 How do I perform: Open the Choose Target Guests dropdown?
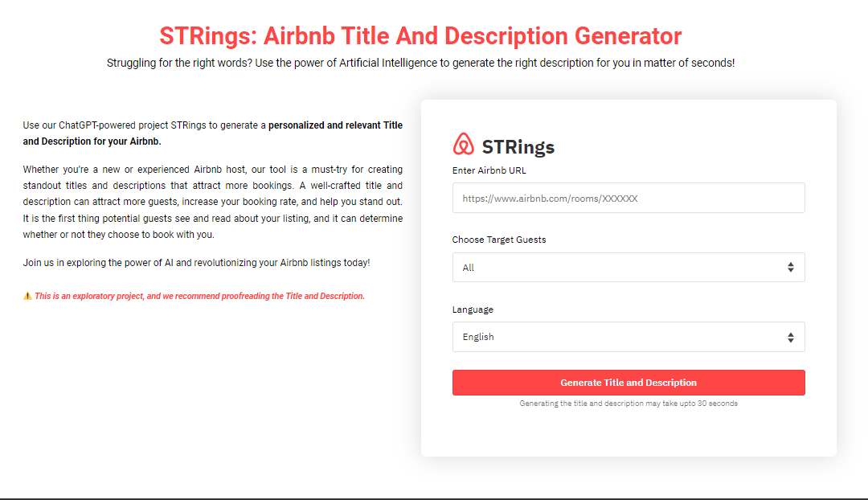tap(619, 268)
